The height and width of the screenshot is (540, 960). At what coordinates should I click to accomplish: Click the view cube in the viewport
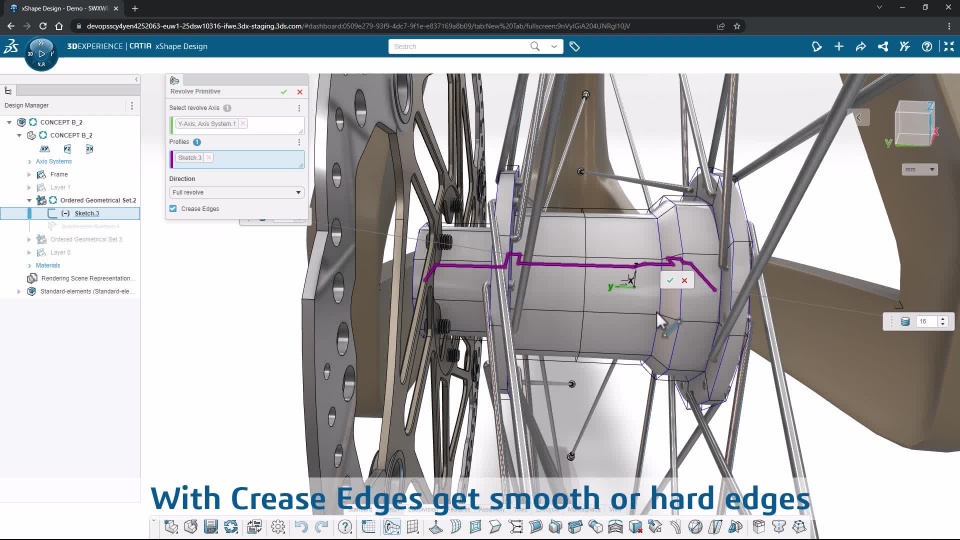914,124
